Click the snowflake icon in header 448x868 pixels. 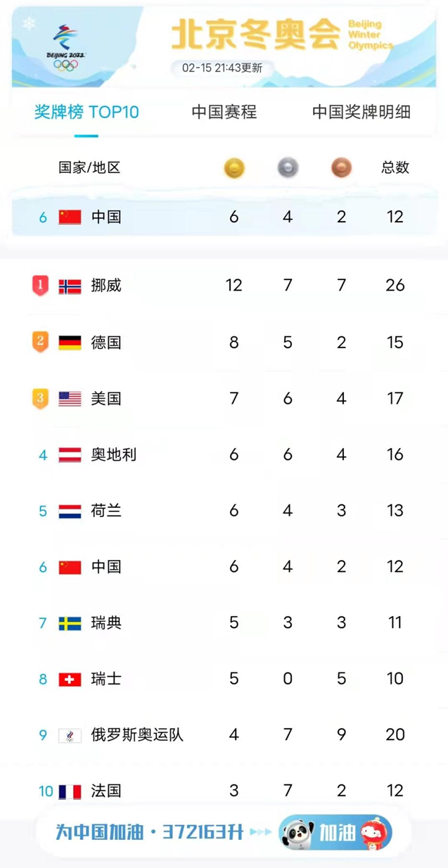(x=29, y=25)
